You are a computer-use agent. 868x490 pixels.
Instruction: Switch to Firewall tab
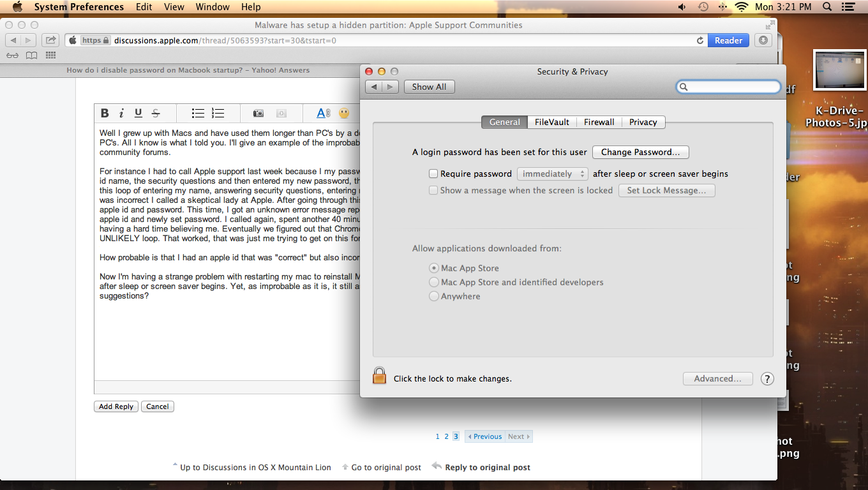[599, 122]
